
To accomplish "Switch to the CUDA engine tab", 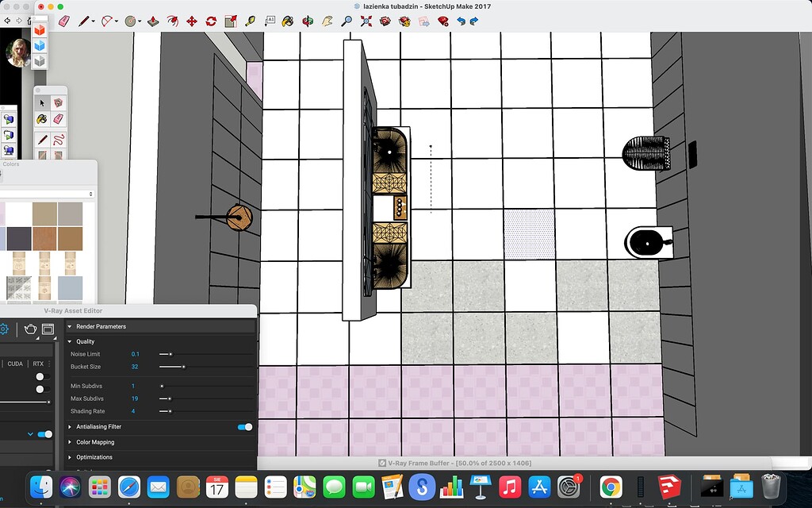I will (15, 364).
